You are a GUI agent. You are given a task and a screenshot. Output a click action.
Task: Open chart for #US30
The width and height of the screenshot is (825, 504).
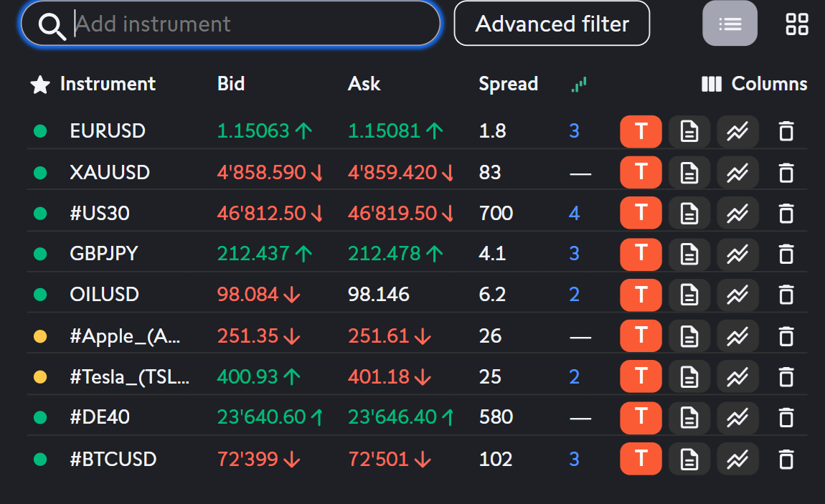point(737,213)
